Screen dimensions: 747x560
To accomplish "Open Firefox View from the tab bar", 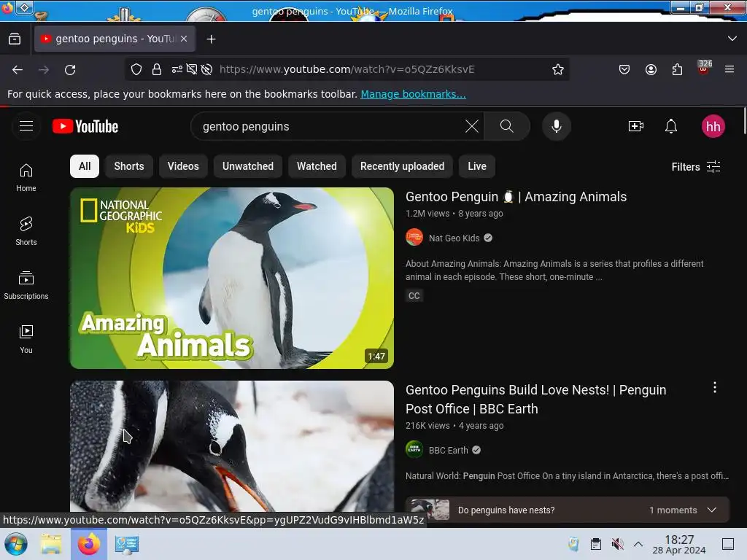I will [15, 39].
